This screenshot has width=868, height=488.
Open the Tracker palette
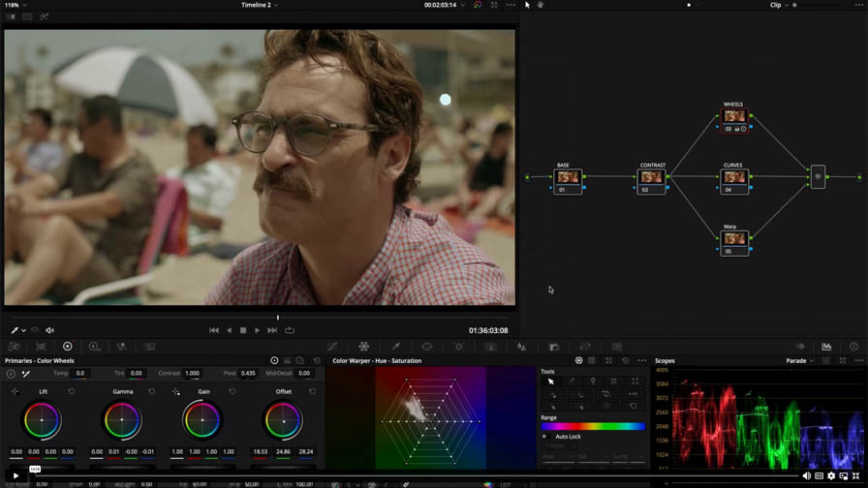(459, 347)
